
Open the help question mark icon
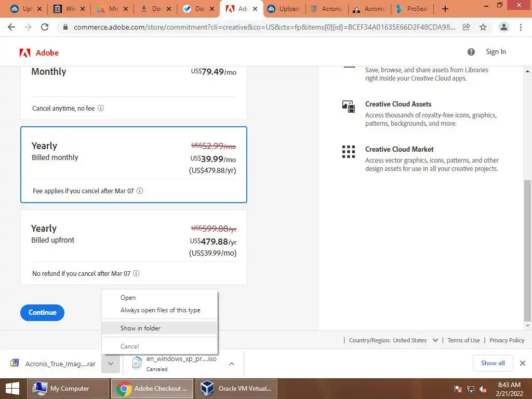(x=471, y=52)
